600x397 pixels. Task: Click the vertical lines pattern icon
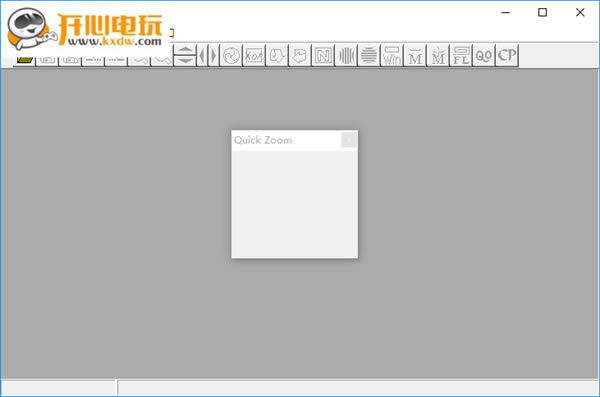[x=346, y=56]
